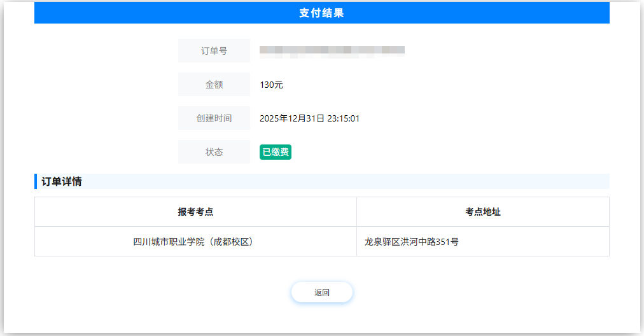This screenshot has width=644, height=336.
Task: Click the 130元 amount value
Action: click(271, 85)
